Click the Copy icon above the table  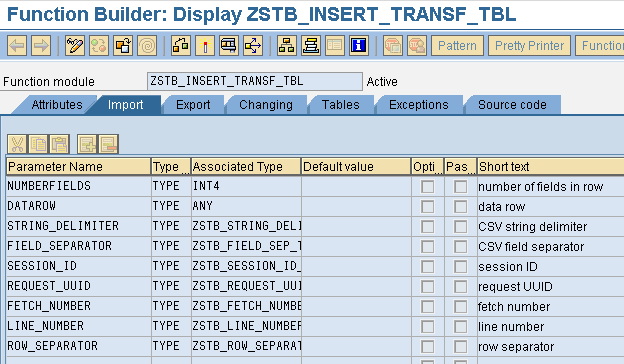[38, 144]
